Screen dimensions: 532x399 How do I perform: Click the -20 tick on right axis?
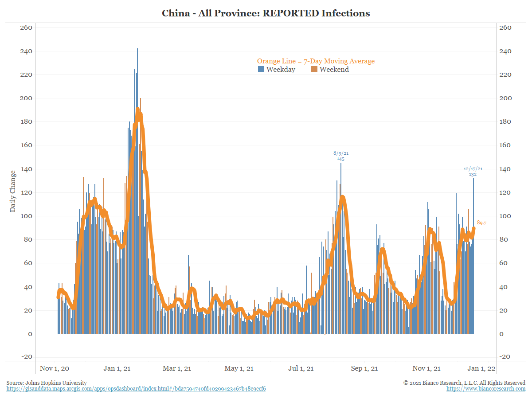click(x=505, y=357)
